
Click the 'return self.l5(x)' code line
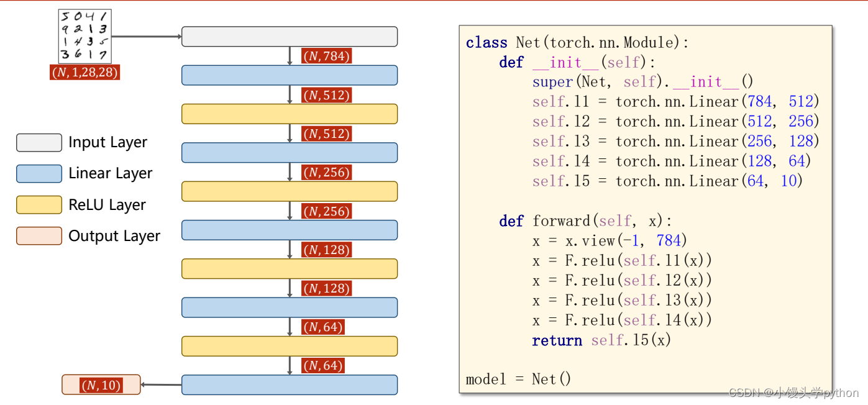coord(602,340)
